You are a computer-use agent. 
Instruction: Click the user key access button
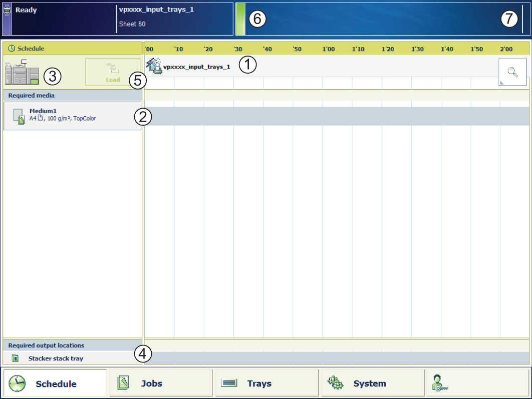click(x=477, y=383)
